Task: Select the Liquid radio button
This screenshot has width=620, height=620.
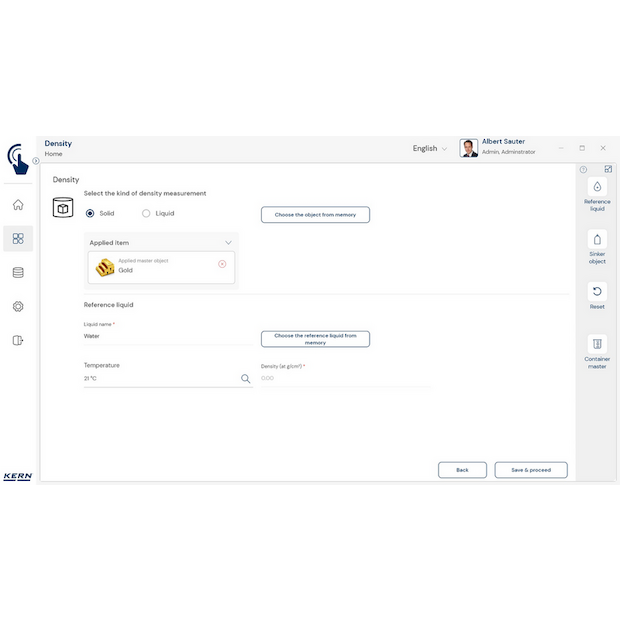Action: tap(146, 213)
